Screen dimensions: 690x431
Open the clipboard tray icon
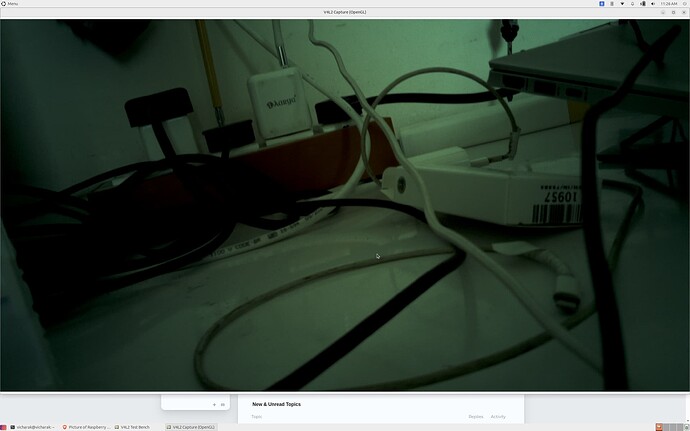click(x=612, y=4)
